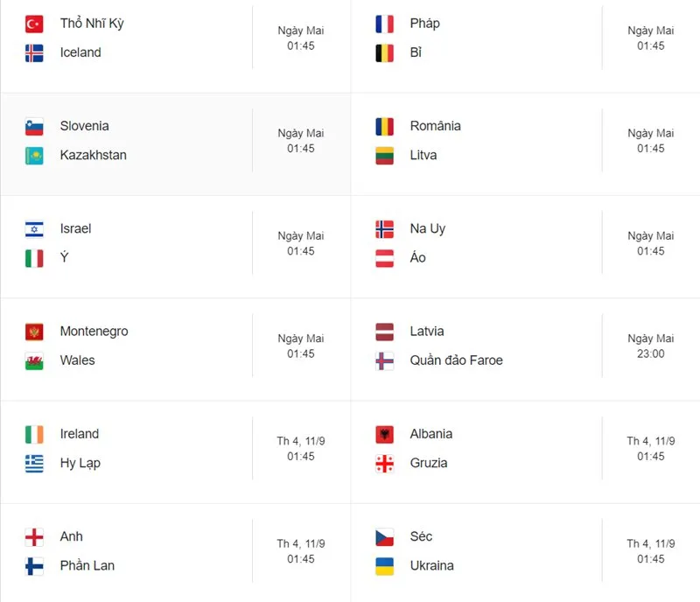Screen dimensions: 700x602
Task: Open the România team name
Action: 435,125
